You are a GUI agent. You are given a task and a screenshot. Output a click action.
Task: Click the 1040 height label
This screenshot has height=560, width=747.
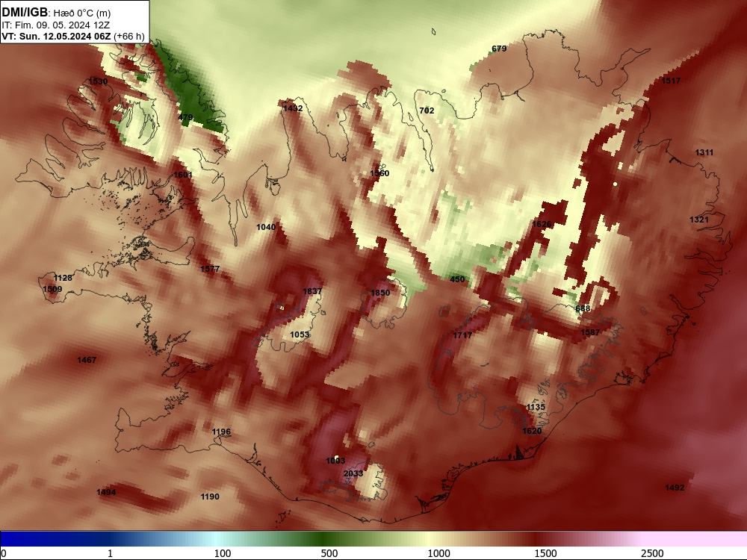[266, 227]
